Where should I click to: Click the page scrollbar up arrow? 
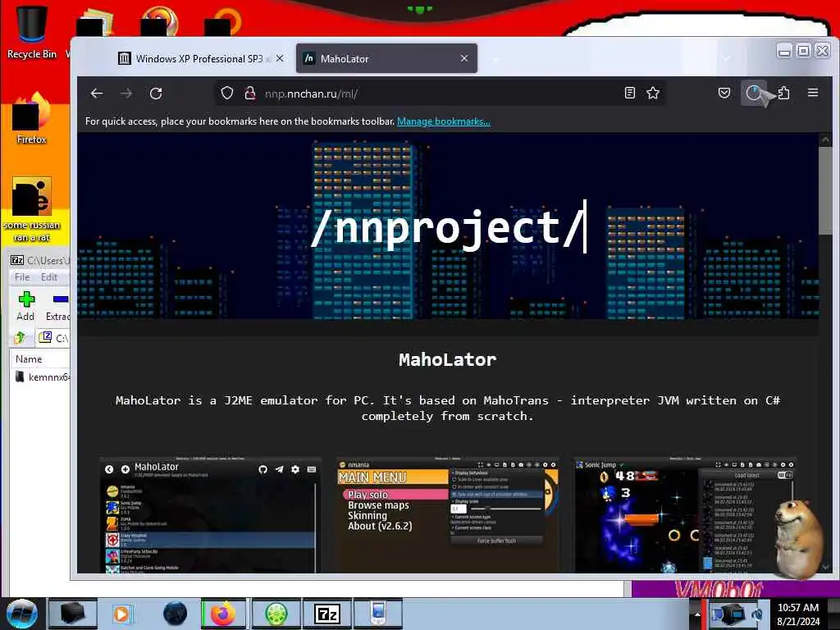[825, 139]
